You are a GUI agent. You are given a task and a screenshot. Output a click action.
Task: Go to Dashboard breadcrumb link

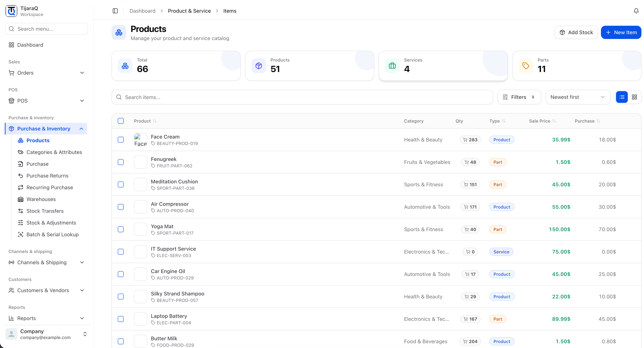pos(142,11)
